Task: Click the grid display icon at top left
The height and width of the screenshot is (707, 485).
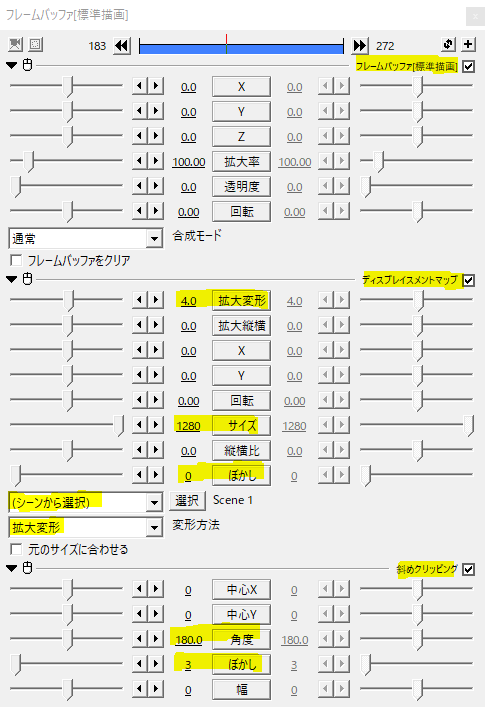Action: 35,44
